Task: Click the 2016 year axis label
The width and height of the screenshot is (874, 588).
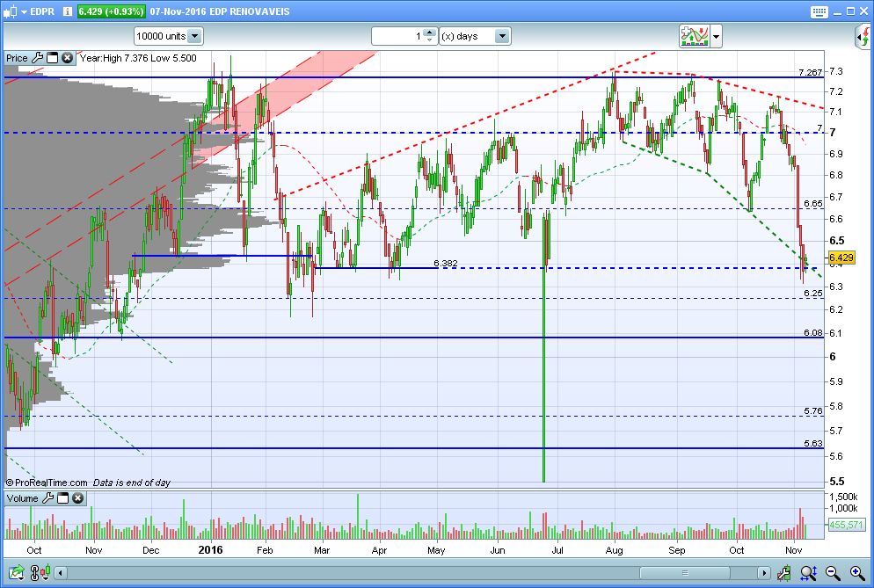Action: [210, 550]
